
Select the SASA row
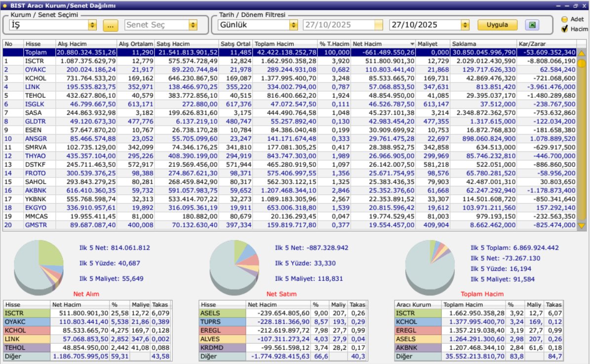pos(290,113)
